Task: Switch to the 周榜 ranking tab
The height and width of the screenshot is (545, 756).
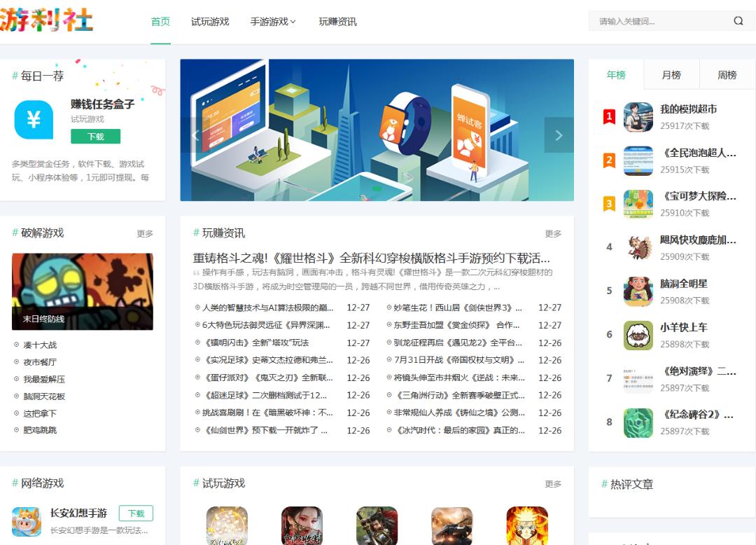Action: coord(727,75)
